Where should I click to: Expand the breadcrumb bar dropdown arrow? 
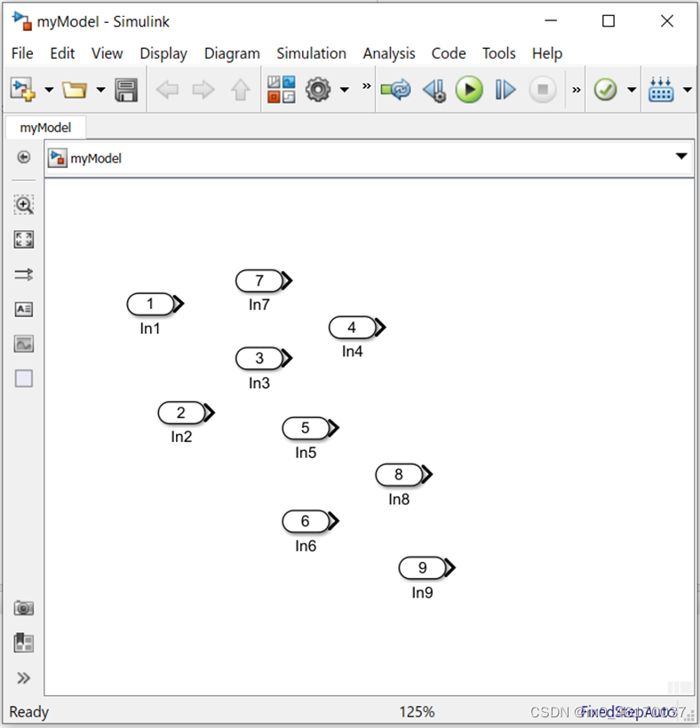[681, 156]
